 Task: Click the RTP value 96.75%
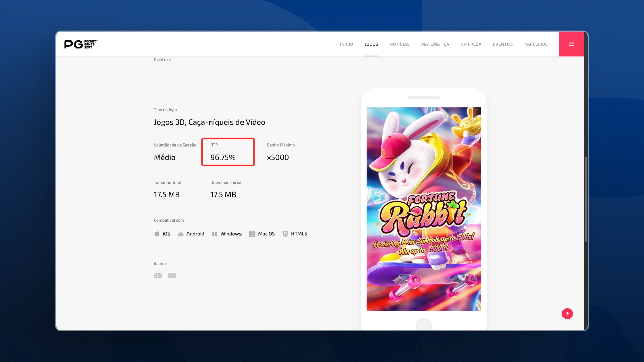point(223,157)
